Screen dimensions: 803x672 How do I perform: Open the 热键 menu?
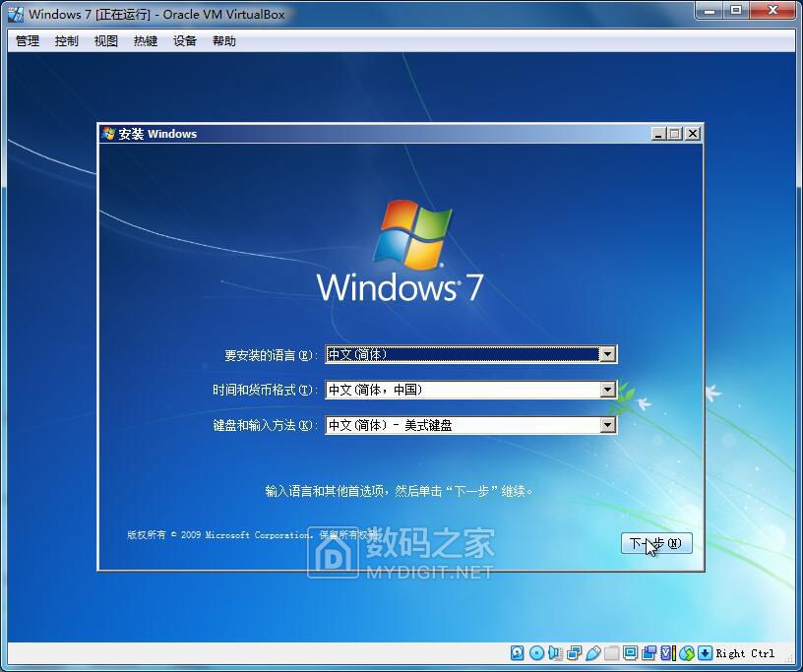[x=146, y=41]
